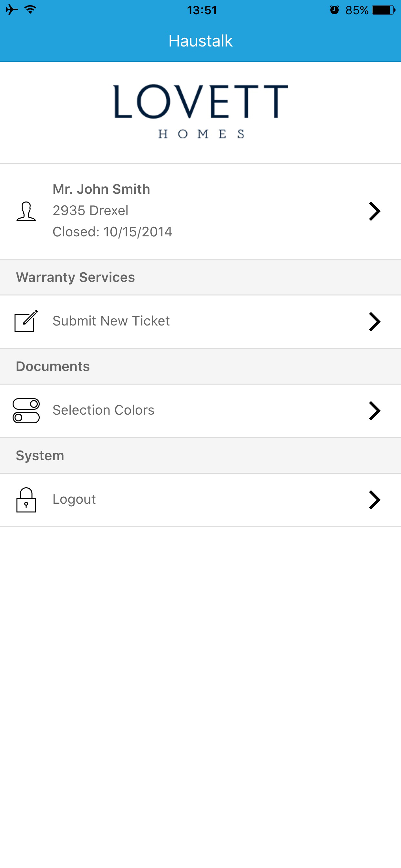Click chevron beside Selection Colors
The height and width of the screenshot is (868, 401).
click(375, 410)
